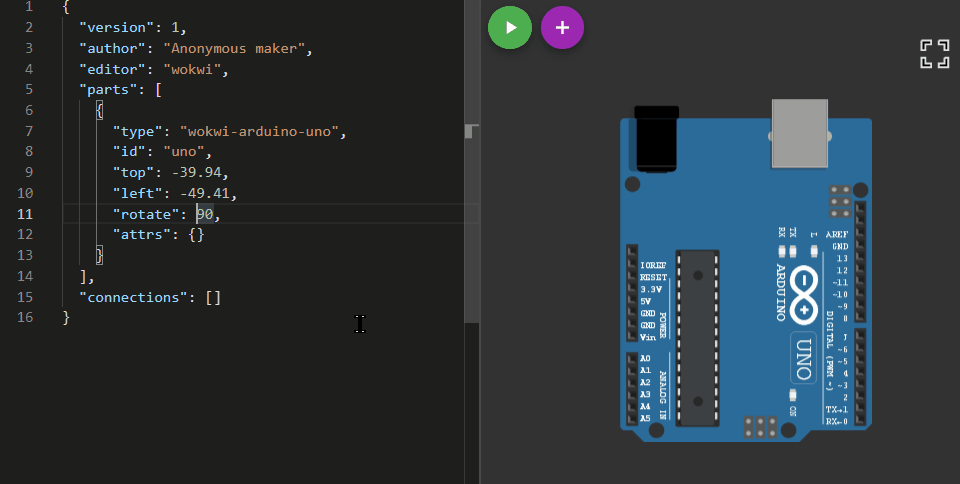
Task: Click the TX indicator LED on the board
Action: pos(793,251)
